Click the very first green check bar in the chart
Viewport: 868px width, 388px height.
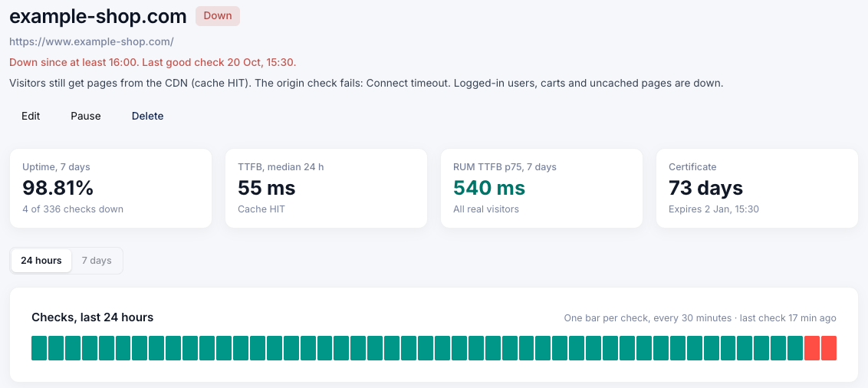(x=39, y=348)
